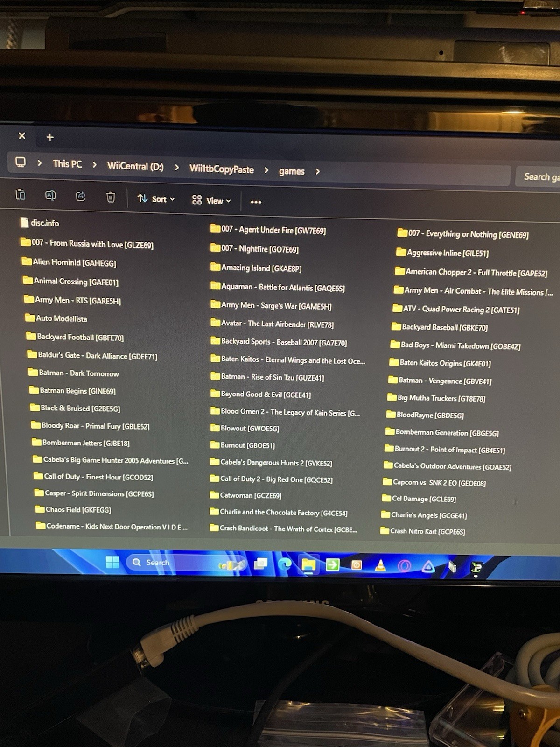Select the Aggressive Inline [GILE51] folder
Image resolution: width=560 pixels, height=747 pixels.
pos(442,253)
